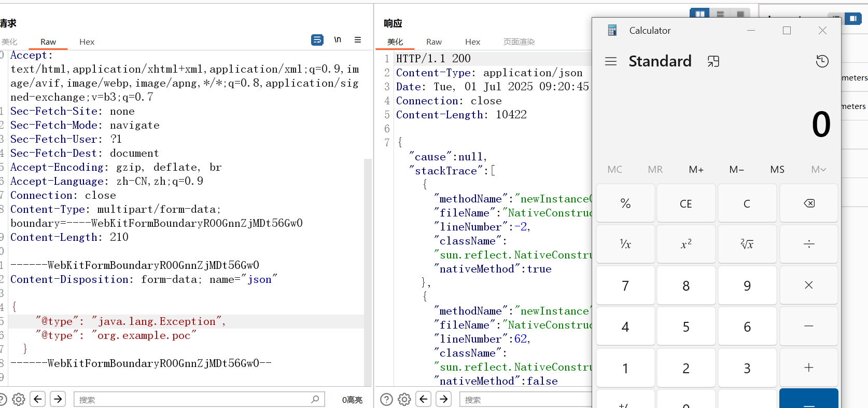The height and width of the screenshot is (408, 868).
Task: Select the tabbed single-pane layout toggle
Action: [x=740, y=13]
